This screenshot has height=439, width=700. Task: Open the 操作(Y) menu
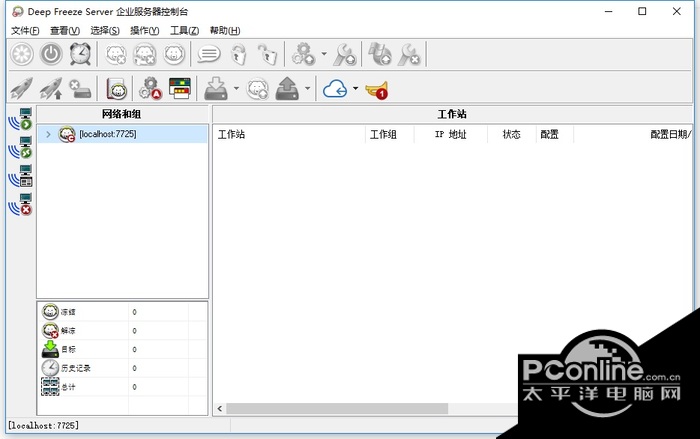(x=145, y=30)
